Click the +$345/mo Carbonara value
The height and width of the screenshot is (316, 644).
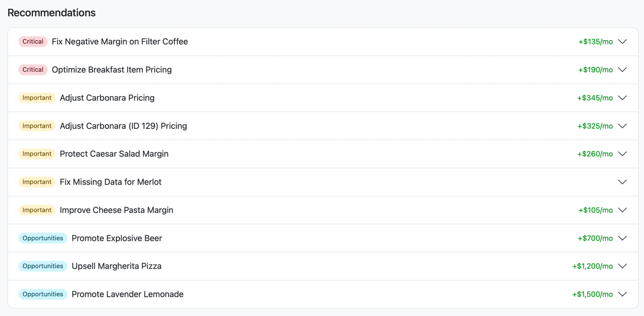coord(595,98)
